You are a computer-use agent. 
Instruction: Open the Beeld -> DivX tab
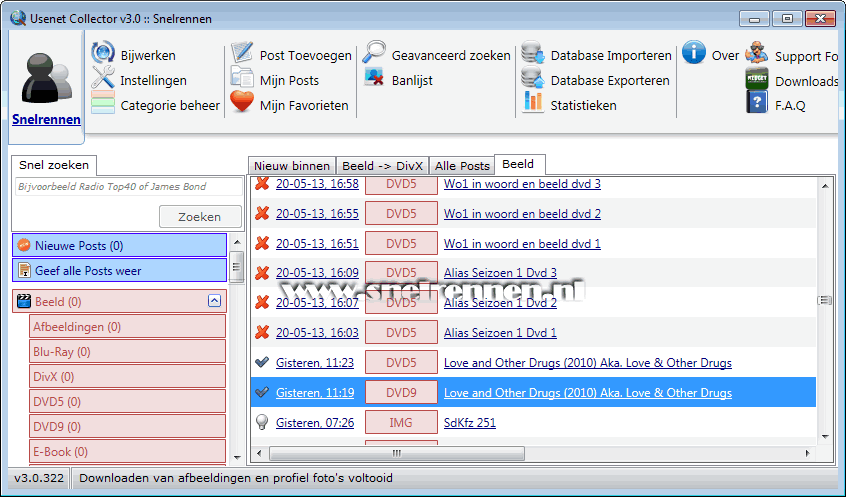pos(382,166)
